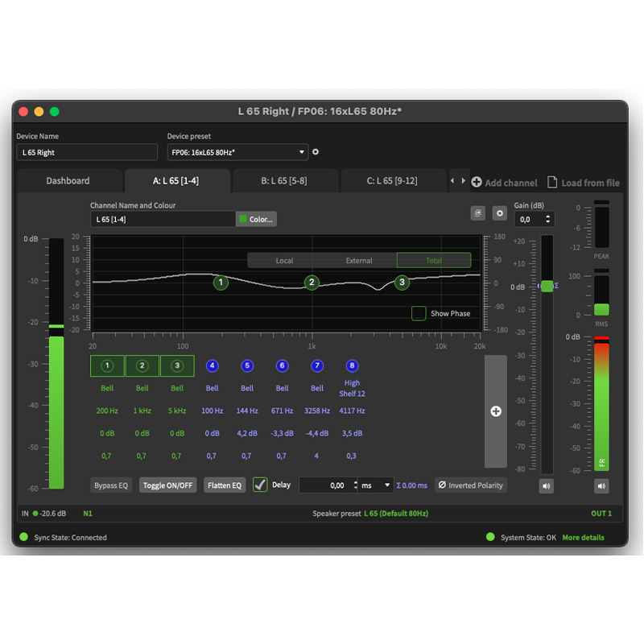The height and width of the screenshot is (644, 644).
Task: Click the Bypass EQ button
Action: [x=111, y=485]
